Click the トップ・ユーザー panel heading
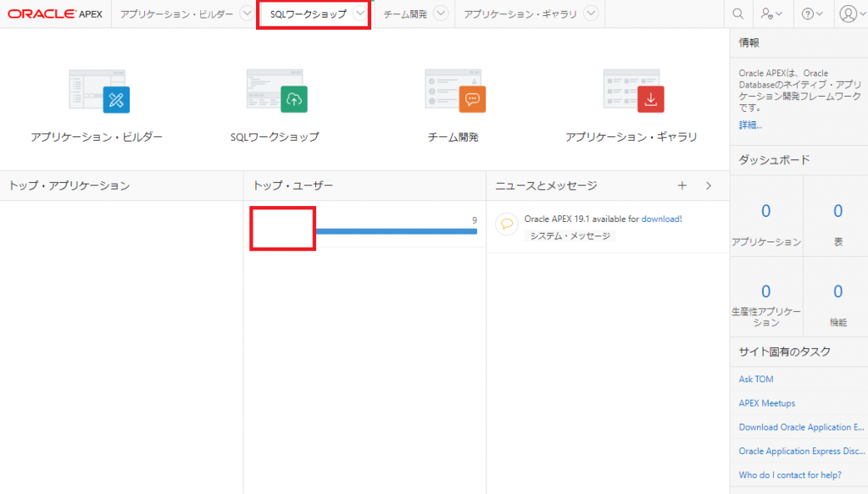The width and height of the screenshot is (868, 494). tap(292, 186)
